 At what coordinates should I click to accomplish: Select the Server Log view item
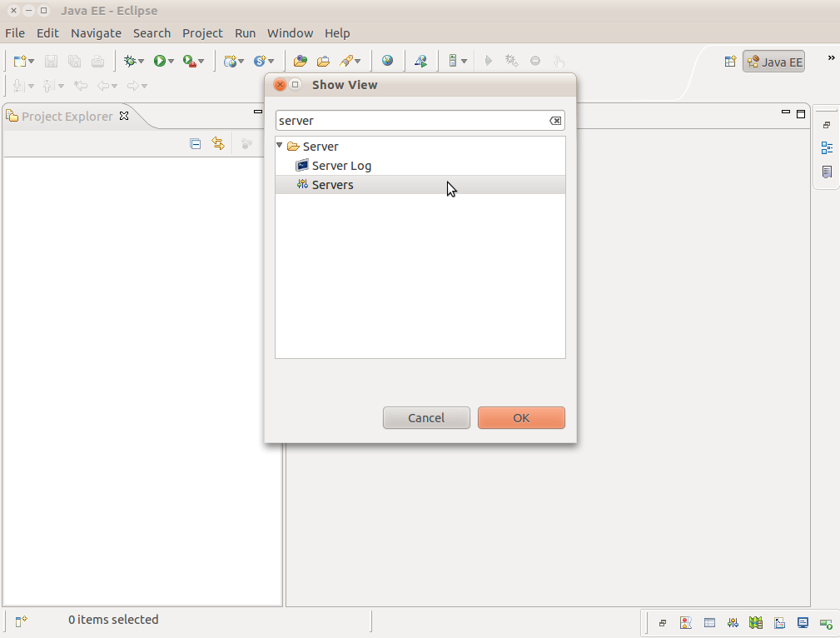pos(341,166)
